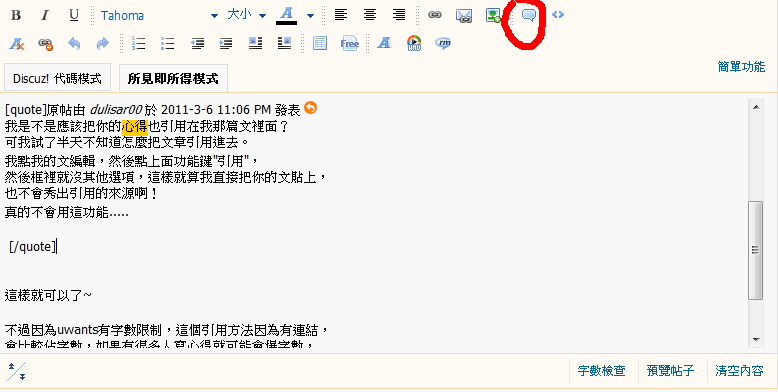This screenshot has height=392, width=778.
Task: Remove text formatting
Action: [x=16, y=44]
